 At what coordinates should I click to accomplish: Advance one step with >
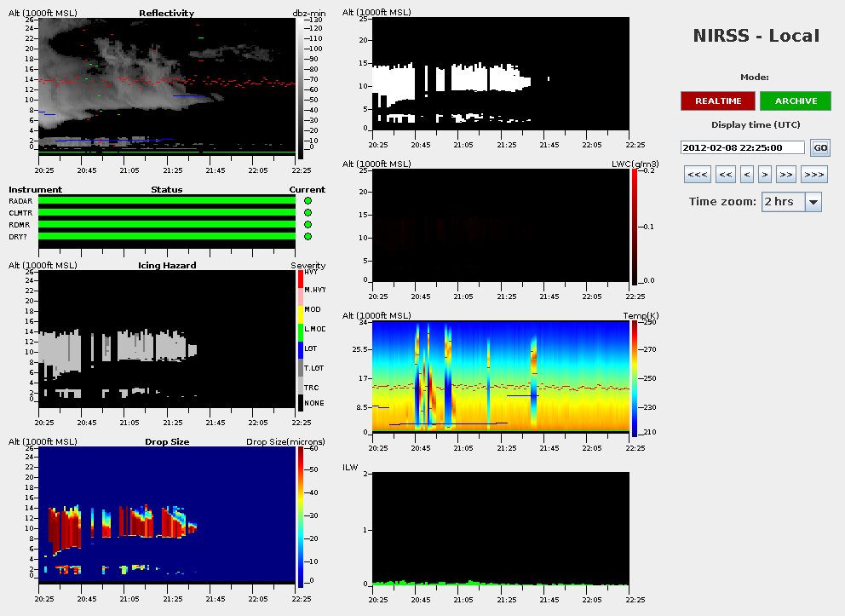pyautogui.click(x=765, y=175)
